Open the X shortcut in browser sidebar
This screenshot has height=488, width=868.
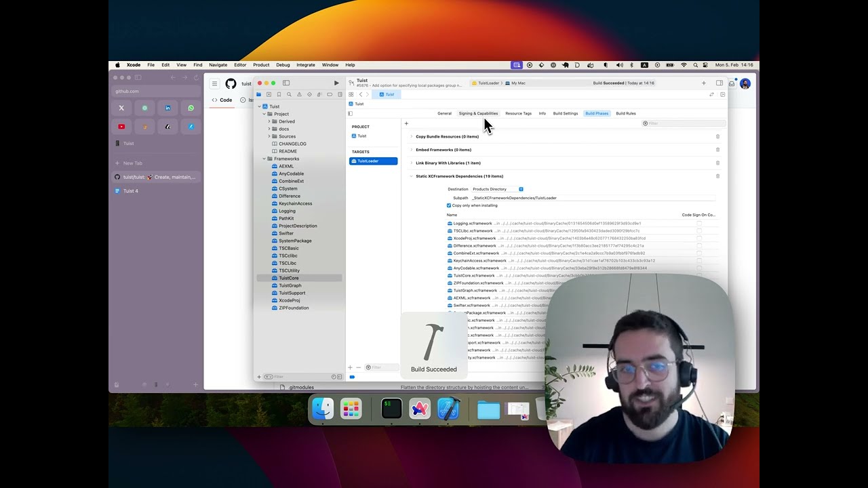(x=121, y=108)
